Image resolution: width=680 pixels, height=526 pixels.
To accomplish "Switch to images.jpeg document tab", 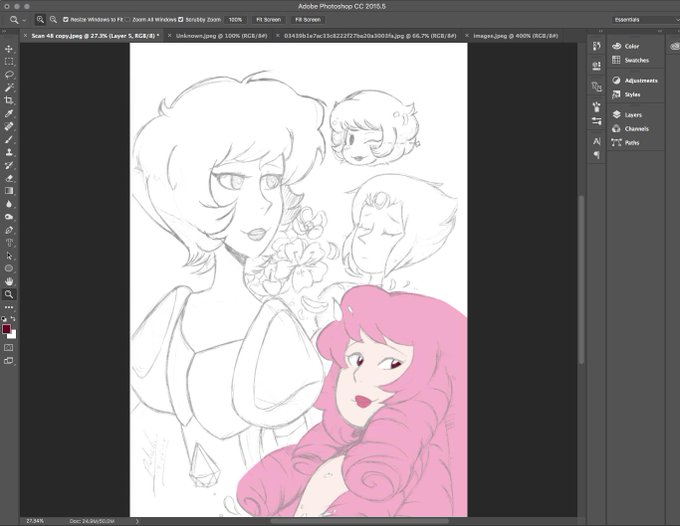I will tap(516, 36).
